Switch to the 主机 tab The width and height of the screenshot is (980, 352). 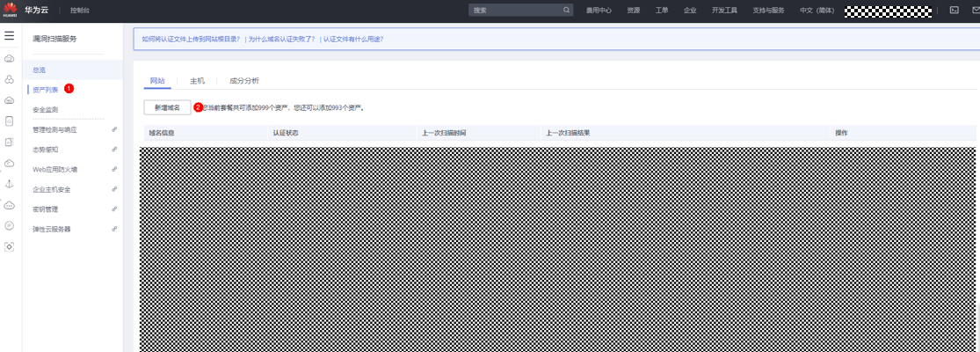click(x=198, y=81)
